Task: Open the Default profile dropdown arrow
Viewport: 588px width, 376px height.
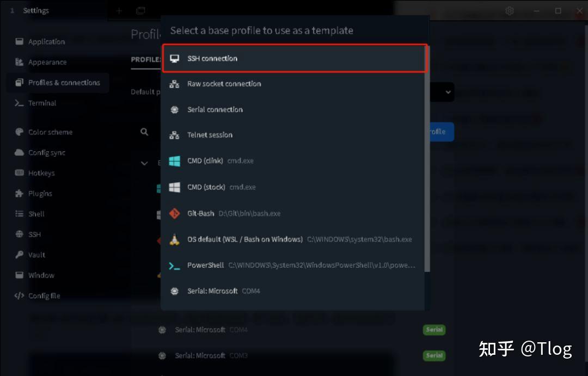Action: click(x=448, y=92)
